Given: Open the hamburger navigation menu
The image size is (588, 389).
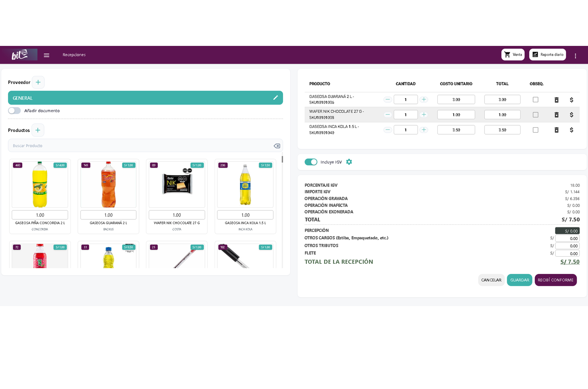Looking at the screenshot, I should (46, 55).
